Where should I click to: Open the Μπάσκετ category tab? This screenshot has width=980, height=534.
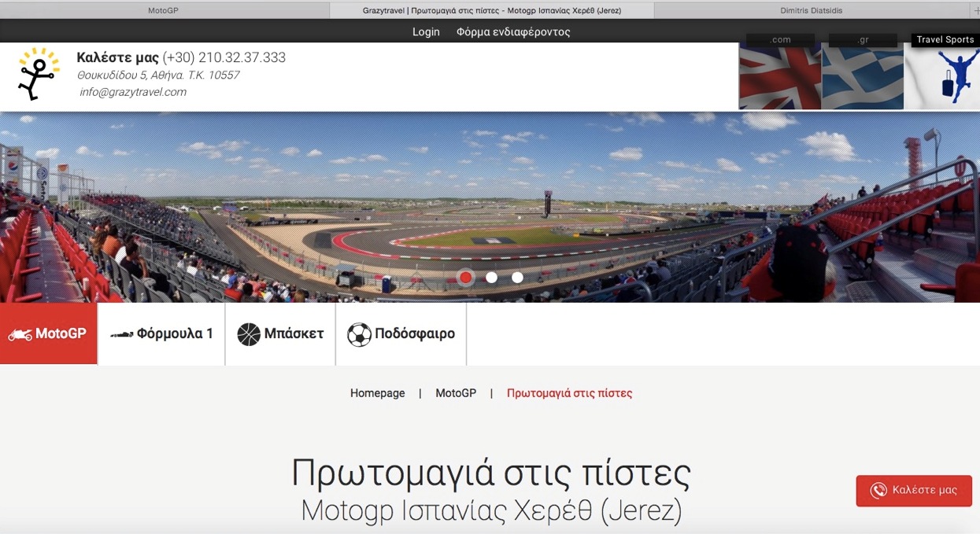[x=280, y=334]
